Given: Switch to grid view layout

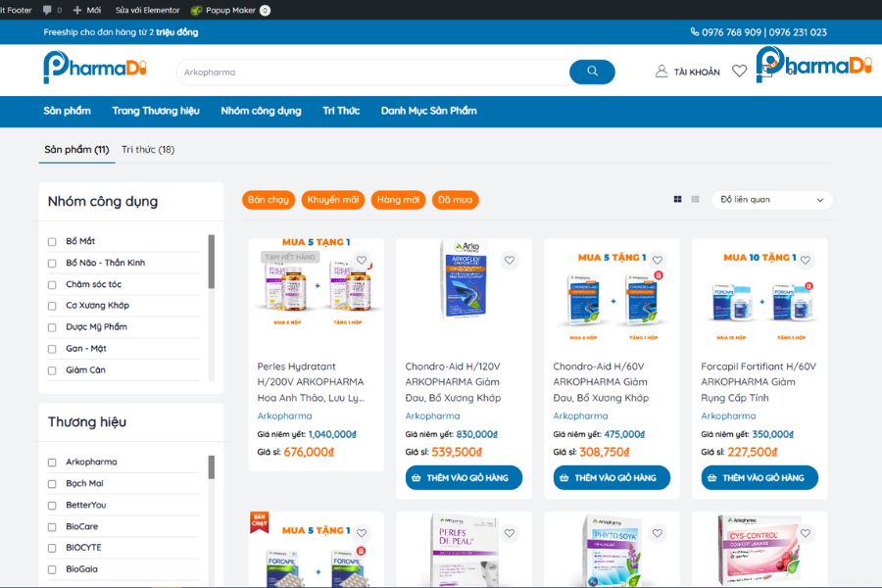Looking at the screenshot, I should coord(677,199).
